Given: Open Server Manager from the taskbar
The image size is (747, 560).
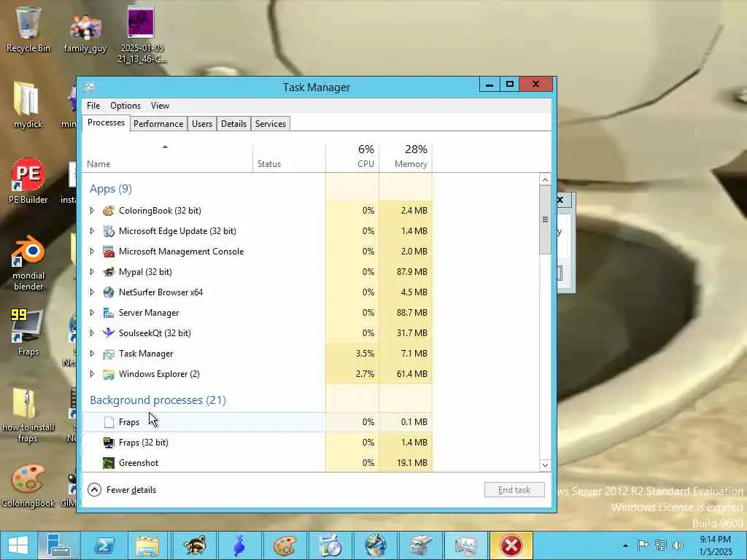Looking at the screenshot, I should click(x=58, y=545).
